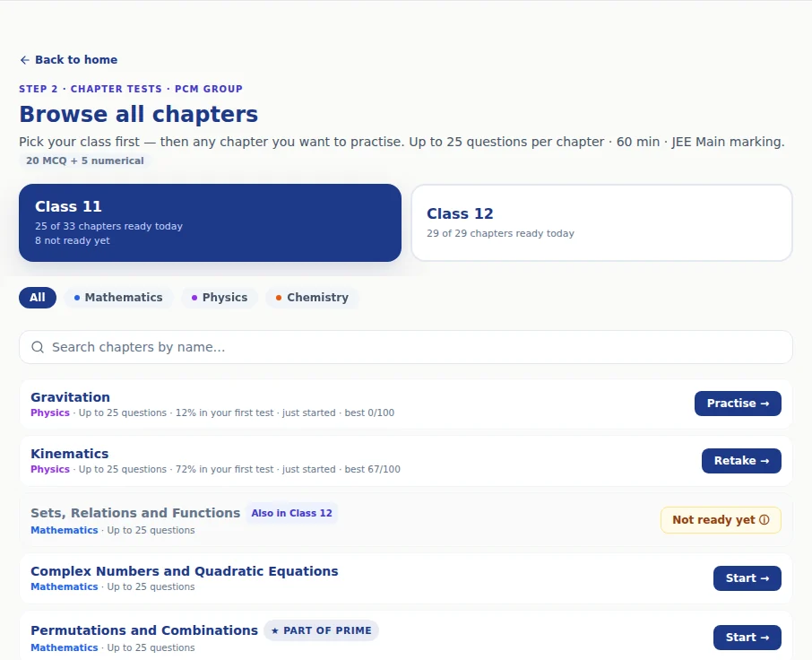812x660 pixels.
Task: Click the back arrow icon beside Back to home
Action: 24,60
